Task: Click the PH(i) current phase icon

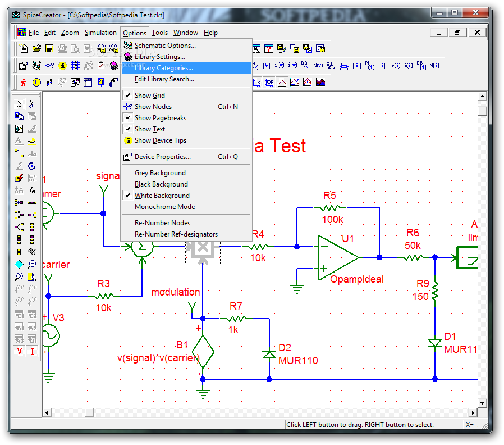Action: [370, 66]
